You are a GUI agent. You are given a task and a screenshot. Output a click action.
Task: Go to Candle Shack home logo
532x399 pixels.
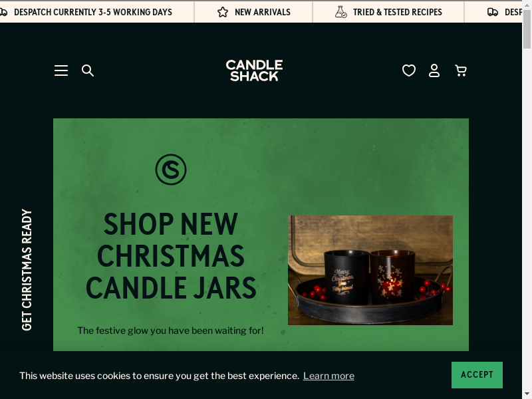coord(254,70)
